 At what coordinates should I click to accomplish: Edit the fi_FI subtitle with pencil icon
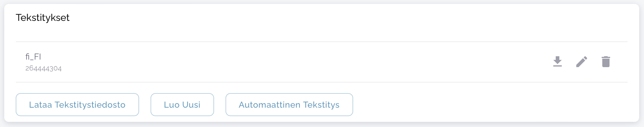(581, 62)
